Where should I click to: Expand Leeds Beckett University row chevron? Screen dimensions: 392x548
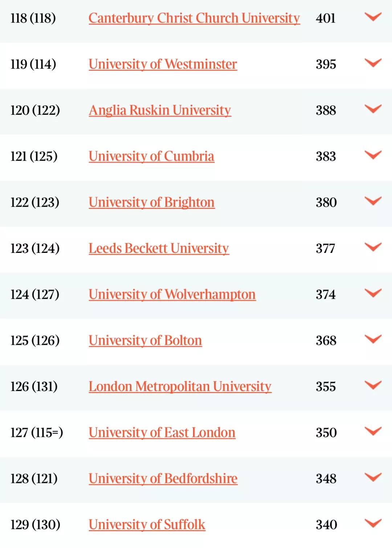(x=373, y=247)
